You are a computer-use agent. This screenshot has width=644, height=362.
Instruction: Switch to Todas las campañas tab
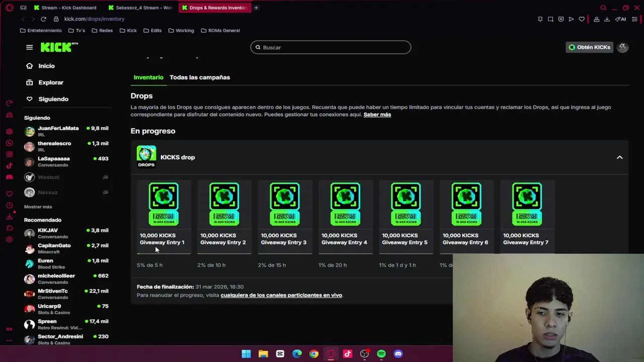coord(200,77)
